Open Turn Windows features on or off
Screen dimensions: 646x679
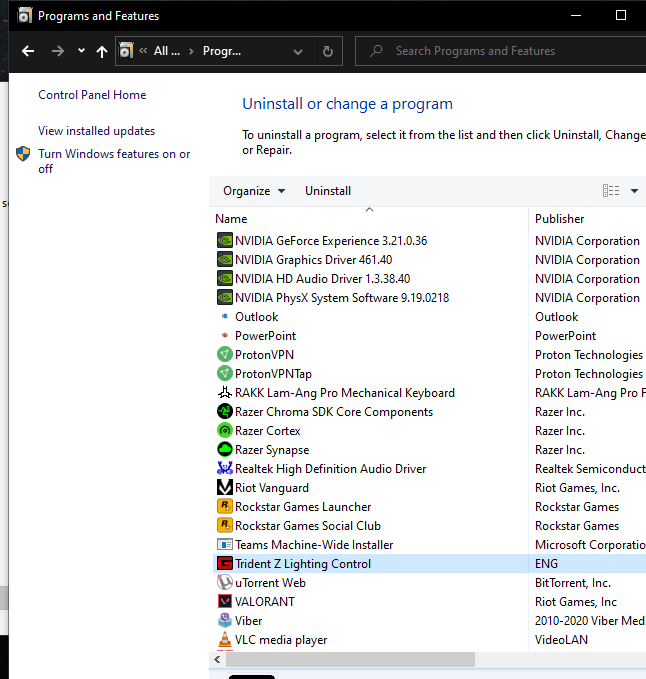[x=114, y=161]
